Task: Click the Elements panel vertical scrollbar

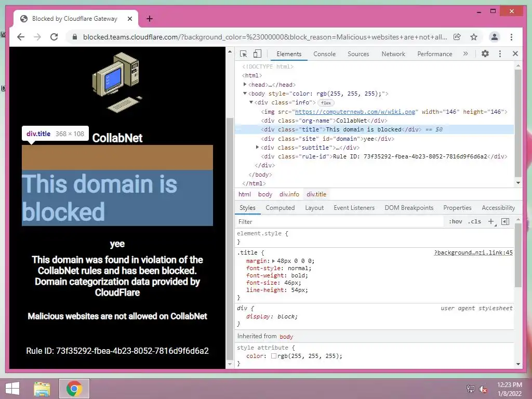Action: coord(518,122)
